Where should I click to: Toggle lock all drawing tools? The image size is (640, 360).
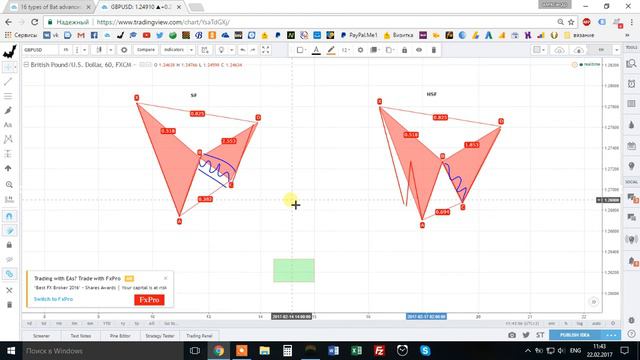tap(9, 245)
